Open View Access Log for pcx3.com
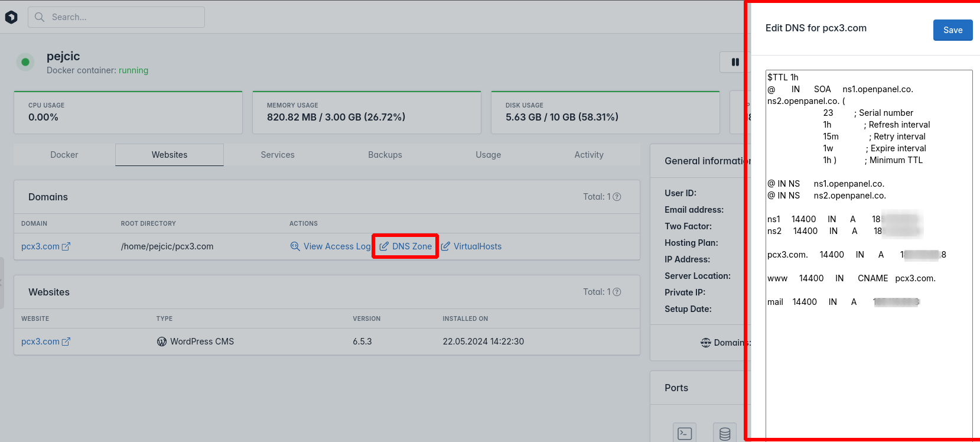The image size is (980, 442). pyautogui.click(x=331, y=246)
